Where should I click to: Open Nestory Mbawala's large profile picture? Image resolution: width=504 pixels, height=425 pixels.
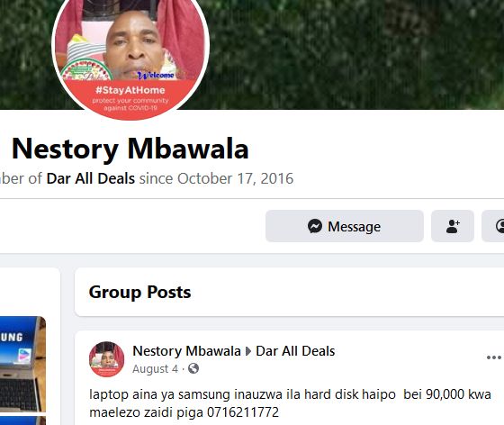pos(130,55)
